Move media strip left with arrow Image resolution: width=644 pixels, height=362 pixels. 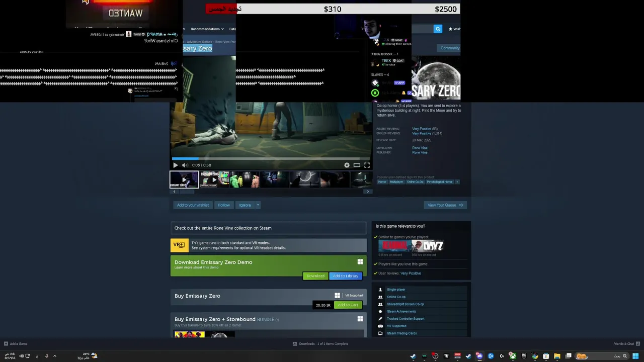pos(174,192)
